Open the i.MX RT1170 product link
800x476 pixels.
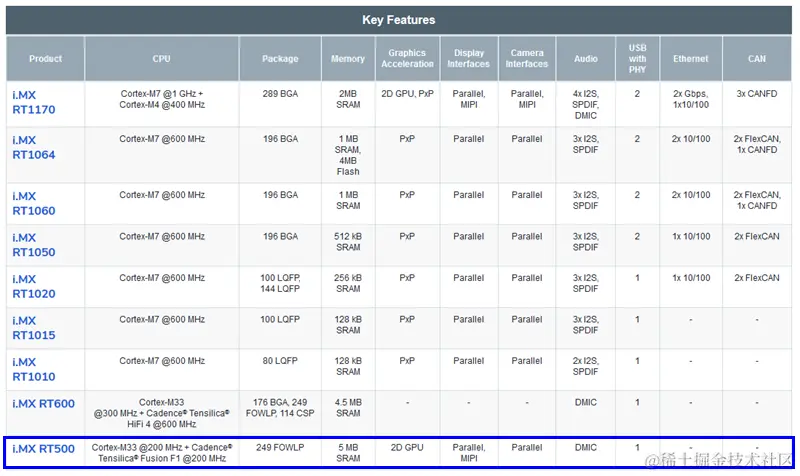click(34, 102)
